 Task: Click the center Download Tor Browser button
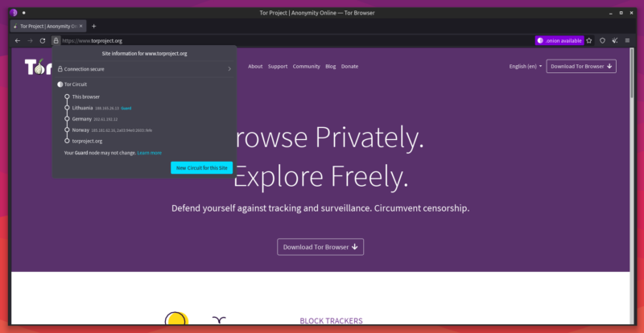pos(320,247)
